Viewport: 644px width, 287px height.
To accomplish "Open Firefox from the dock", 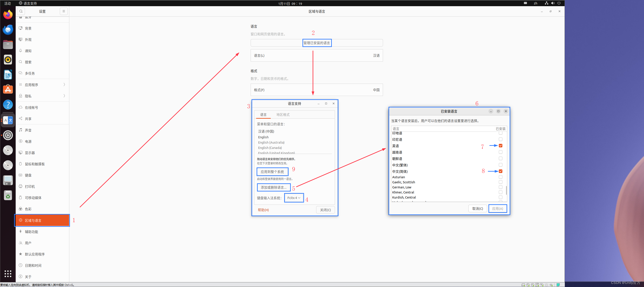I will pos(8,15).
